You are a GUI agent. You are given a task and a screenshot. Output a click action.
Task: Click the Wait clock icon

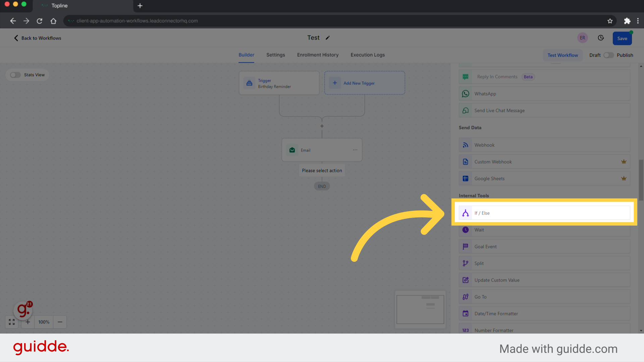pos(466,230)
